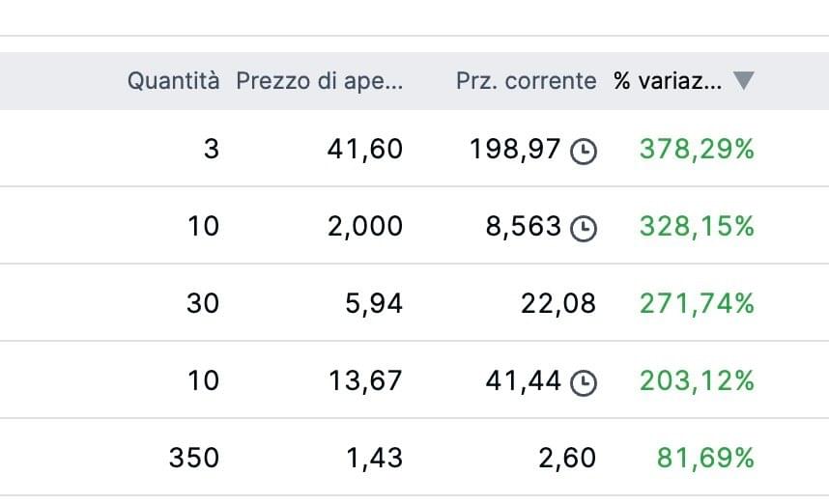The image size is (829, 504).
Task: Click the clock icon beside 41,44
Action: [x=584, y=382]
